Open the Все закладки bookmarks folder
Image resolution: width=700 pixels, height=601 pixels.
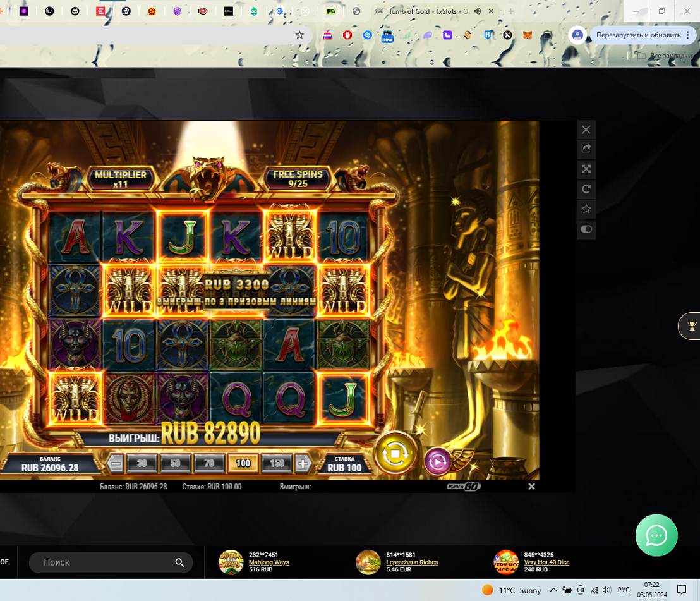[x=664, y=56]
